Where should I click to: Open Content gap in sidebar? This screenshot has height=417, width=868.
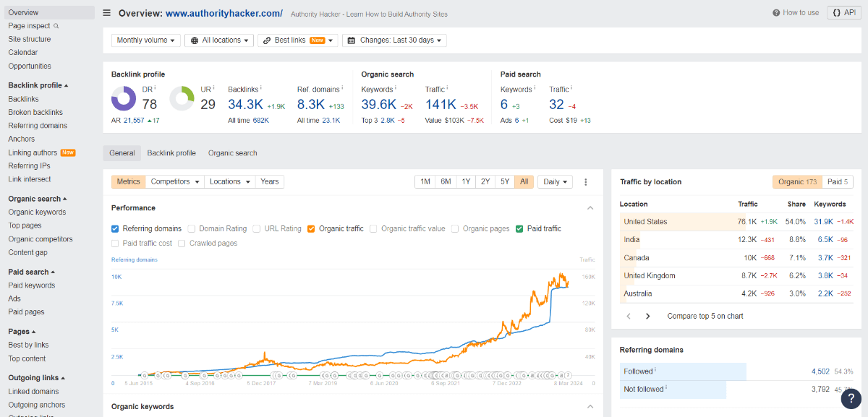pyautogui.click(x=27, y=253)
